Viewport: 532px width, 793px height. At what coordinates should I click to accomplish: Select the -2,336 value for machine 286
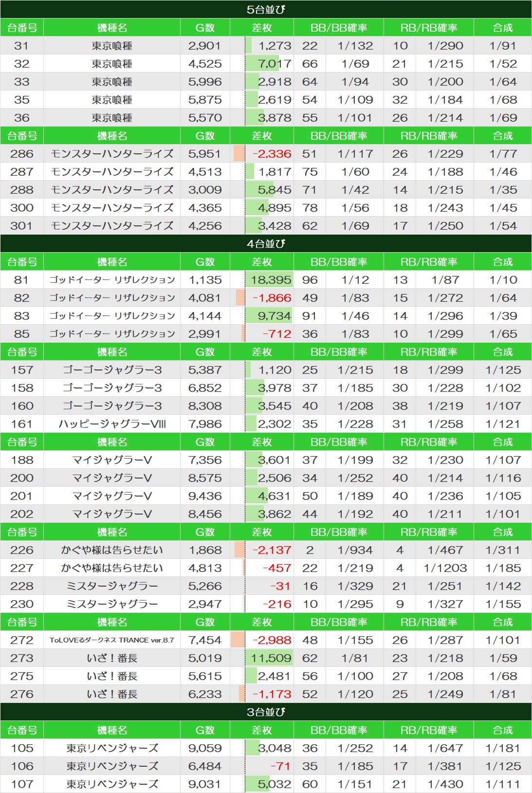coord(272,154)
